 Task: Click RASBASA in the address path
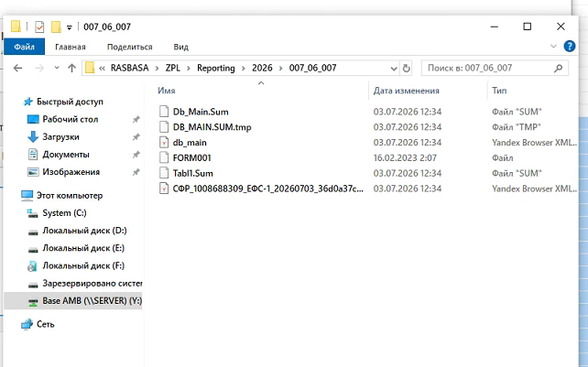(x=130, y=68)
